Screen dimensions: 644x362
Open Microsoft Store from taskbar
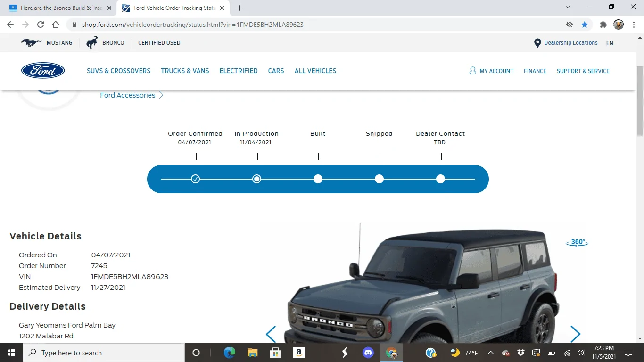[x=276, y=353]
